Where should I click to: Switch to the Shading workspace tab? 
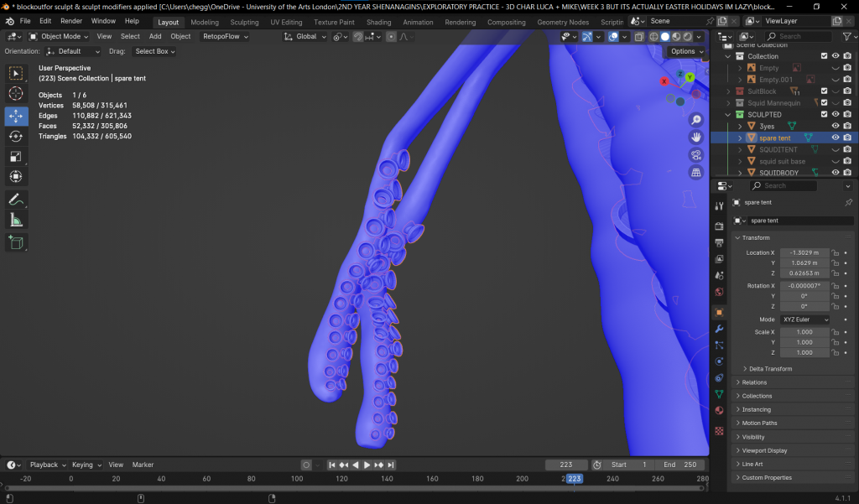click(x=378, y=23)
